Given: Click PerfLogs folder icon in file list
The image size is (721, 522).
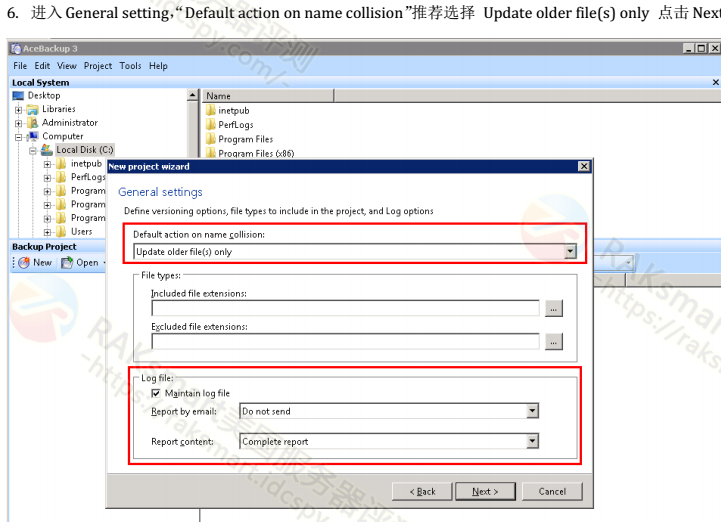Looking at the screenshot, I should tap(211, 125).
